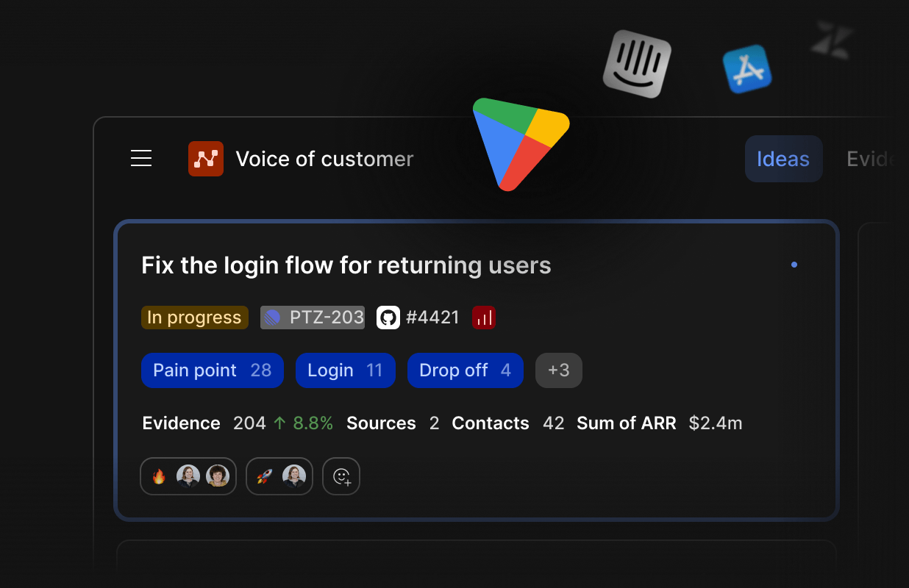Click the In progress status badge
The width and height of the screenshot is (909, 588).
(x=195, y=318)
